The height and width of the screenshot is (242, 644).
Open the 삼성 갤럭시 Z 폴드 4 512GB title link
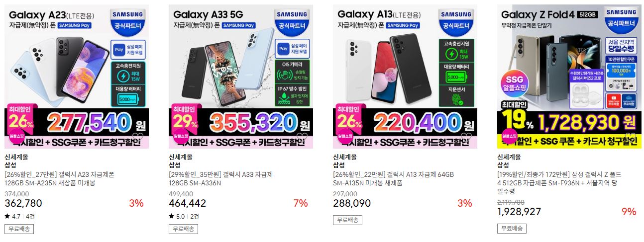pyautogui.click(x=559, y=183)
